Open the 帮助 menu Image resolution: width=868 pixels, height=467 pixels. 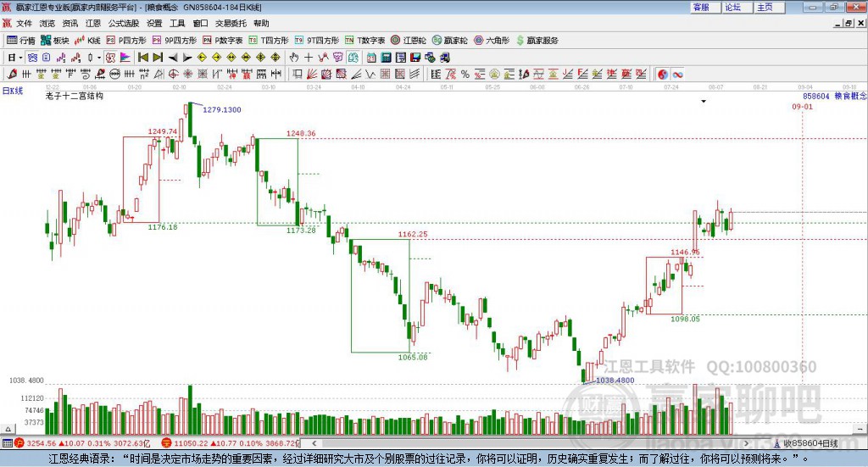tap(261, 23)
